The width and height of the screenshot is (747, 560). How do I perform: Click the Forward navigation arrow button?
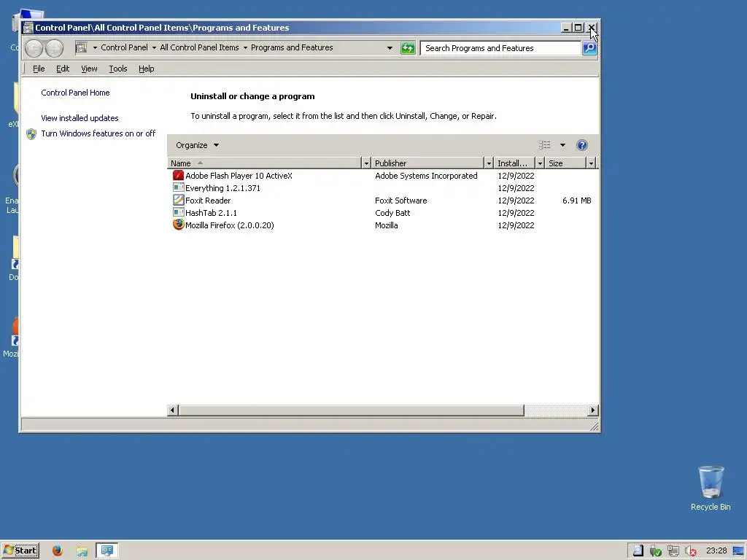pos(54,48)
